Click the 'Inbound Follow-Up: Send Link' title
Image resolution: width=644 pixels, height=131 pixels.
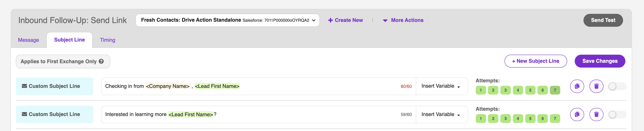73,20
